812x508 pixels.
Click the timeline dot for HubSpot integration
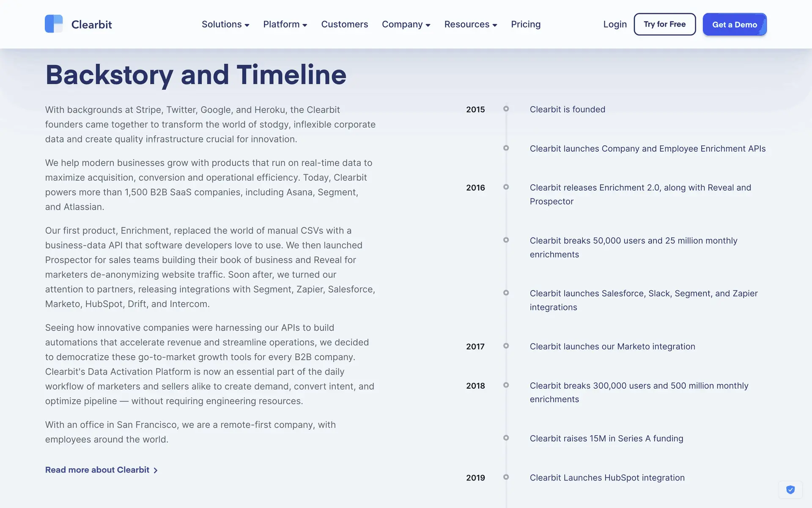coord(506,477)
